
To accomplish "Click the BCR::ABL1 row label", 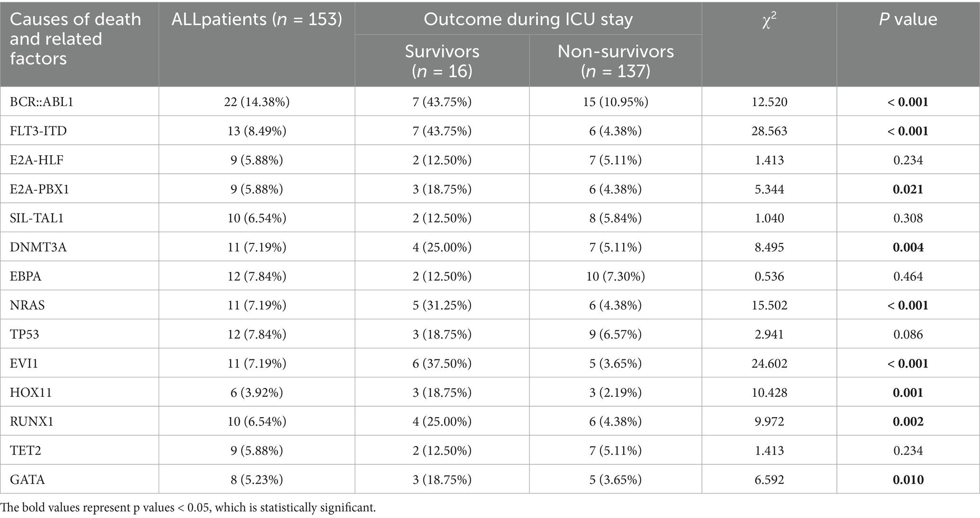I will click(x=42, y=102).
